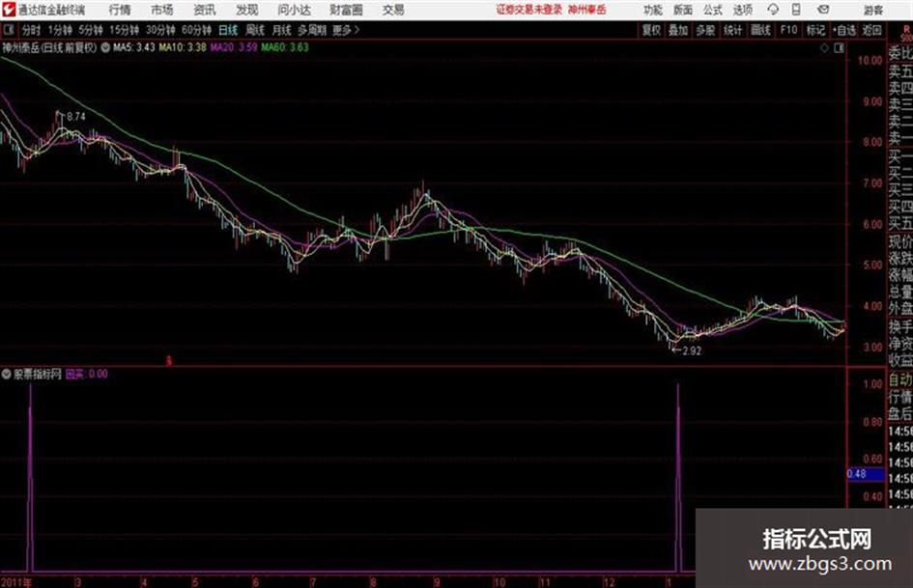Click the MA10: 3.38 indicator value
Image resolution: width=913 pixels, height=588 pixels.
point(183,47)
